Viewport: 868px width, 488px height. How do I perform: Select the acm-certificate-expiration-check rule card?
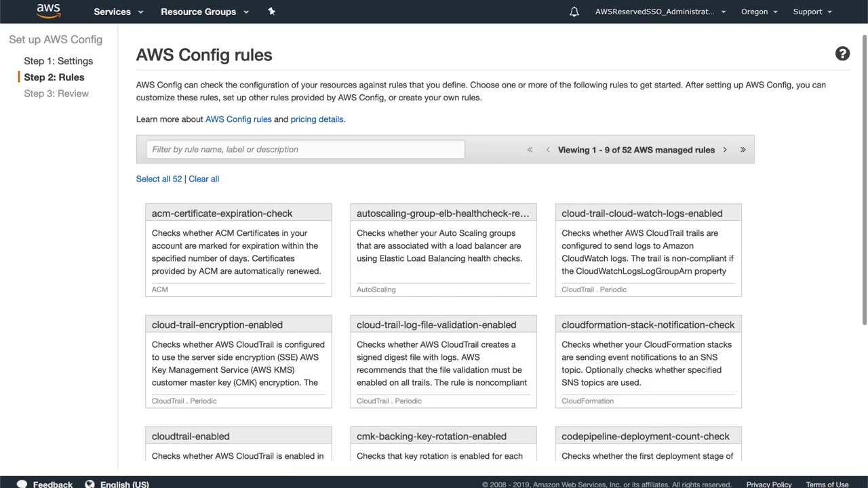(238, 250)
